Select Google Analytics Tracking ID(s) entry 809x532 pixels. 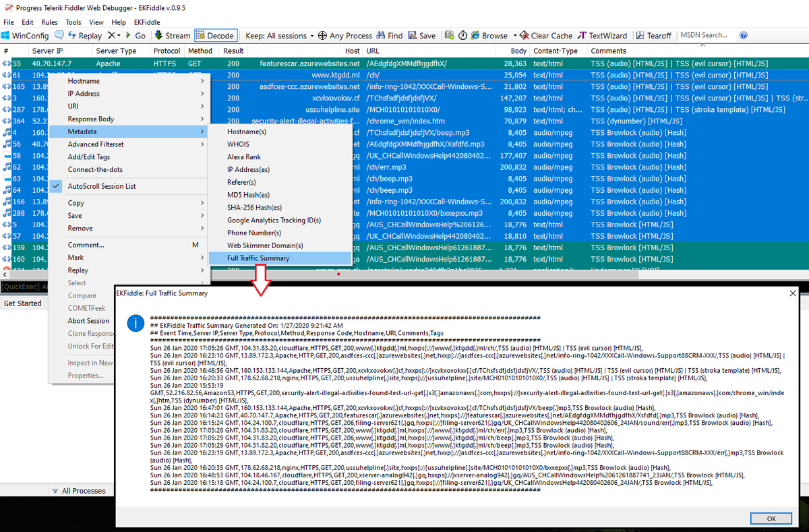coord(280,220)
